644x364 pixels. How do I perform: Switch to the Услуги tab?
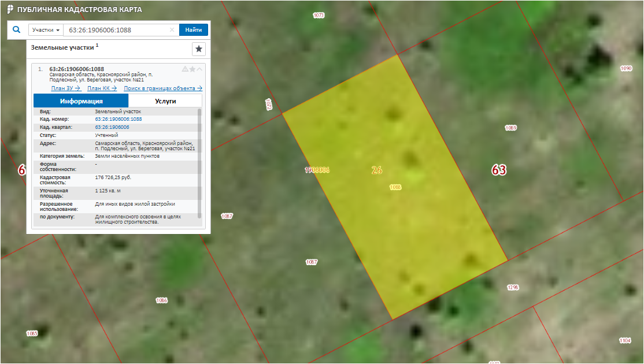click(165, 101)
